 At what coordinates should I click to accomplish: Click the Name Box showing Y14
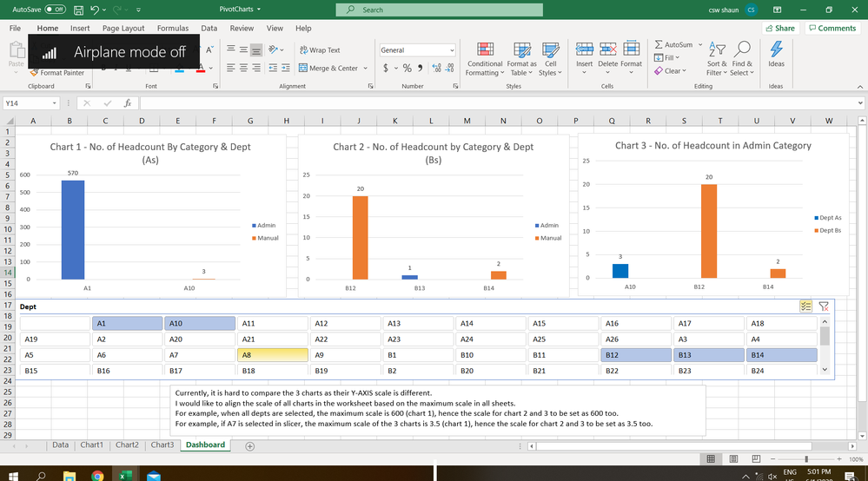31,103
